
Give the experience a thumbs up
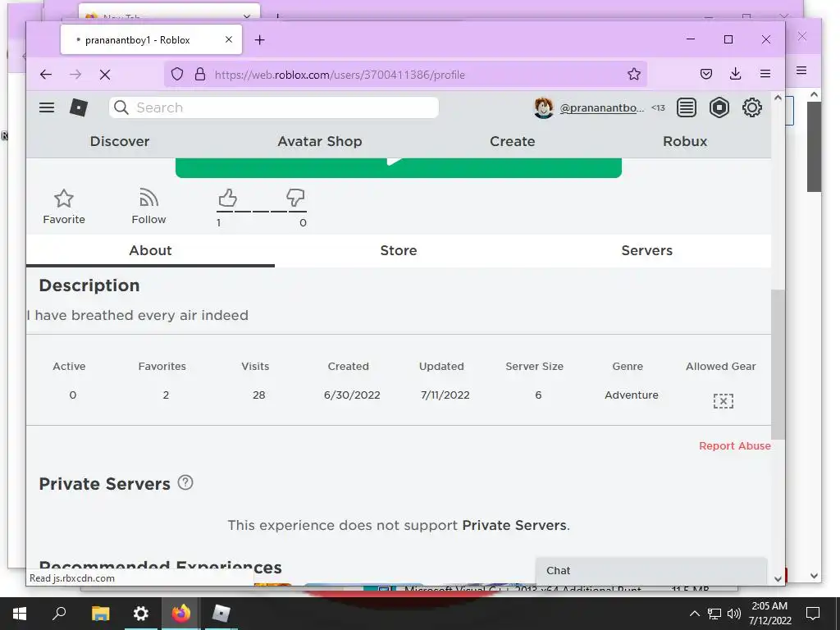coord(227,198)
